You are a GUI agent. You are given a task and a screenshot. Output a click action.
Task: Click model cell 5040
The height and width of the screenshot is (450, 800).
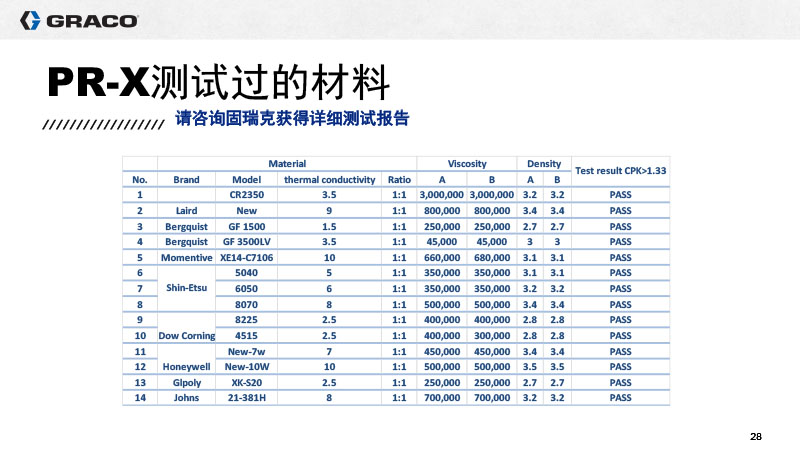point(246,273)
